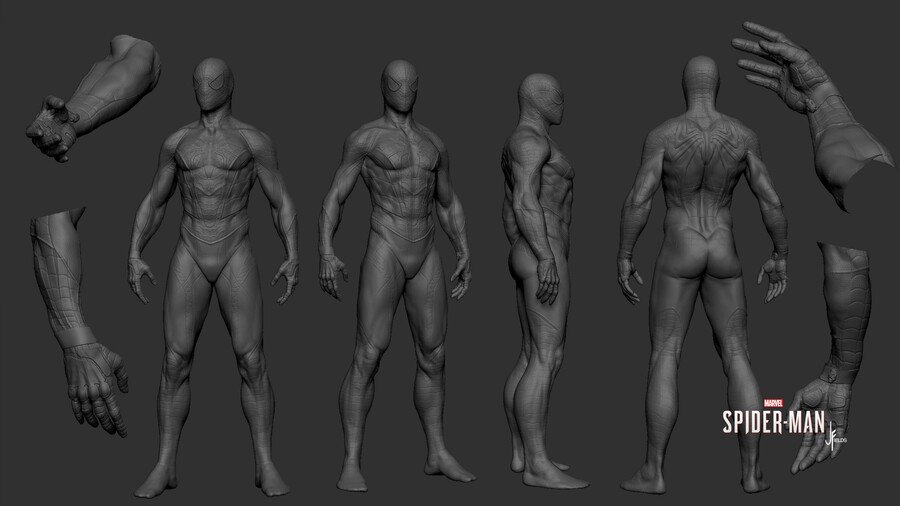Viewport: 900px width, 506px height.
Task: Click the hanging forearm with curled fingers render
Action: click(78, 321)
